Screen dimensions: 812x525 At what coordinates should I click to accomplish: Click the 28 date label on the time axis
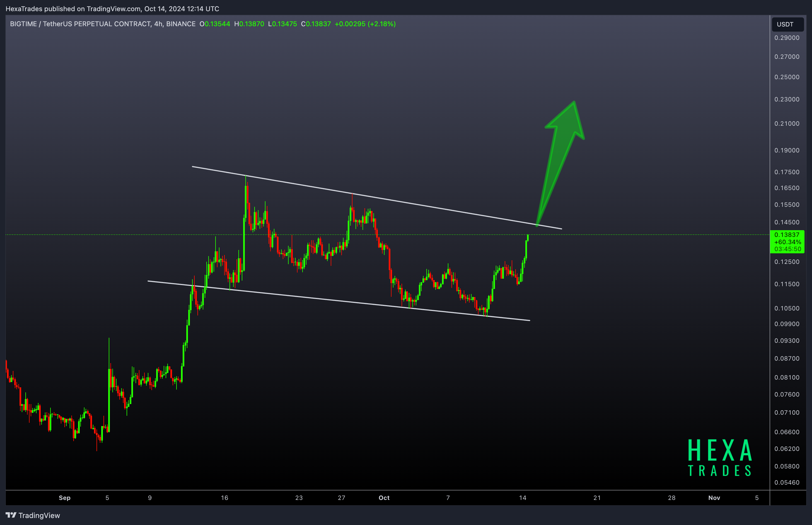coord(672,498)
